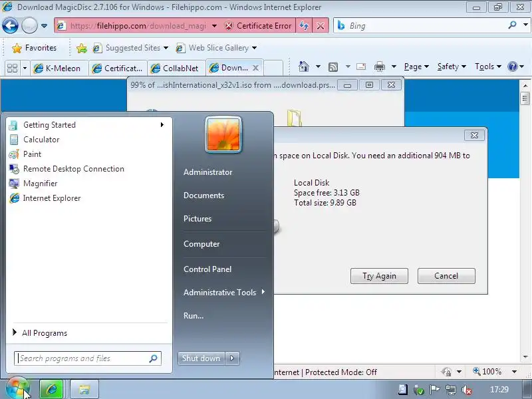532x399 pixels.
Task: Expand the Print options dropdown arrow
Action: 394,66
